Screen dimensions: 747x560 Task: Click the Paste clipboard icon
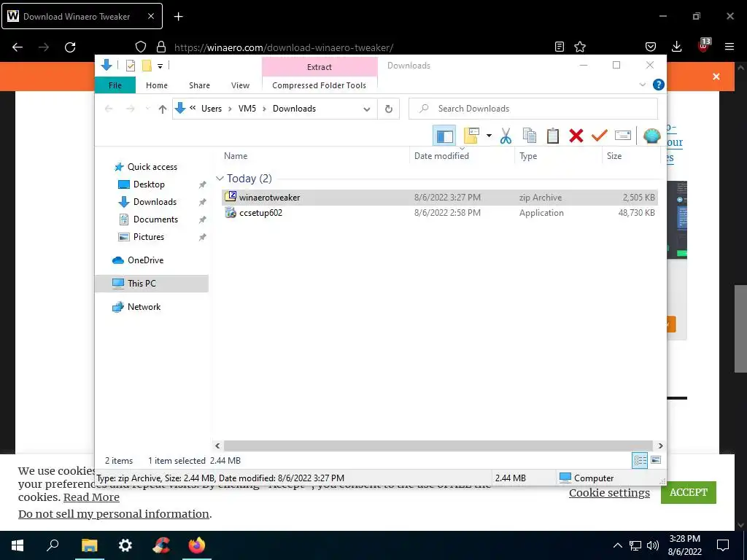(x=553, y=136)
